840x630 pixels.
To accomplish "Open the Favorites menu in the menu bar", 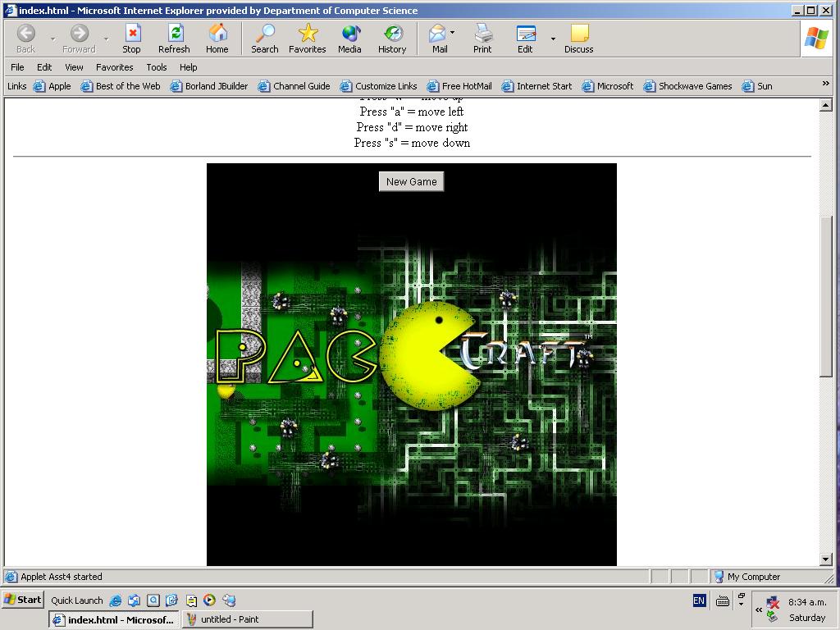I will click(x=115, y=67).
